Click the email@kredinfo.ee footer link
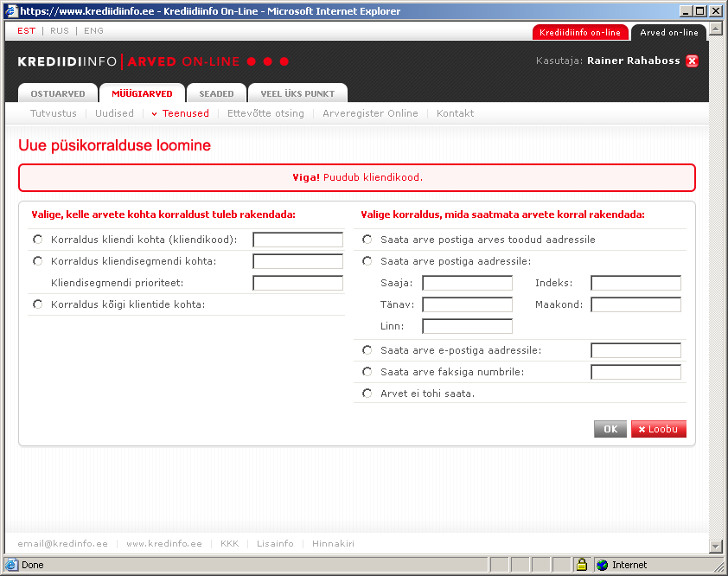 point(62,543)
